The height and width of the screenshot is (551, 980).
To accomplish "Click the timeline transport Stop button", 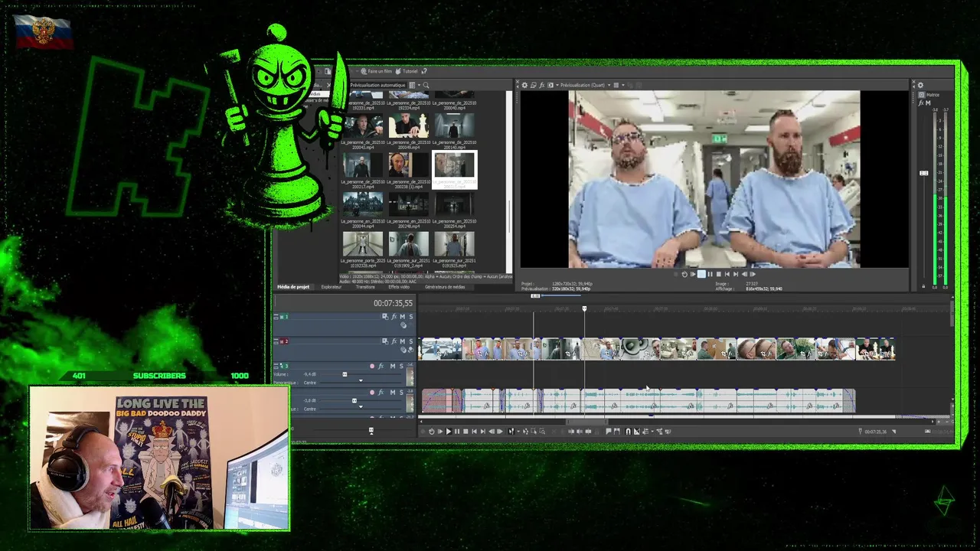I will tap(465, 431).
